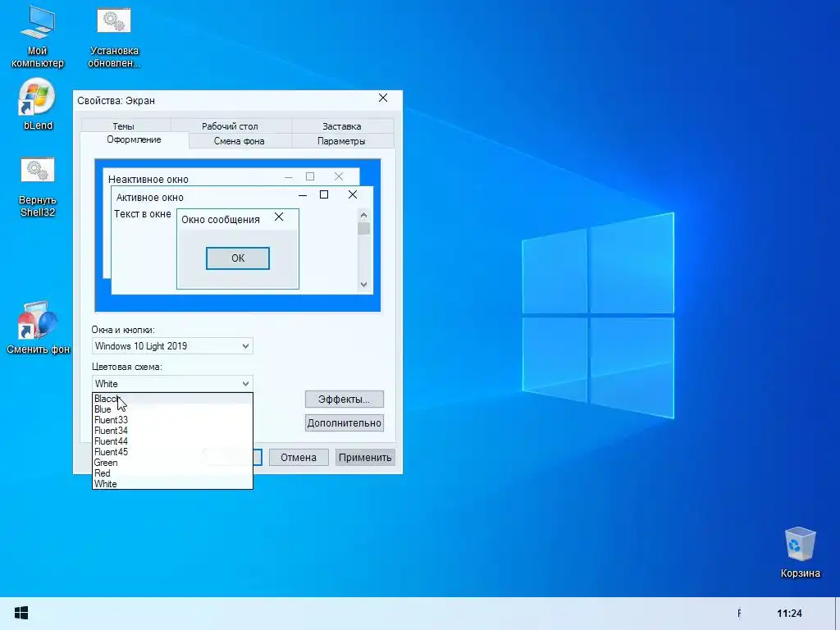840x630 pixels.
Task: Switch to the Смена фона tab
Action: click(239, 141)
